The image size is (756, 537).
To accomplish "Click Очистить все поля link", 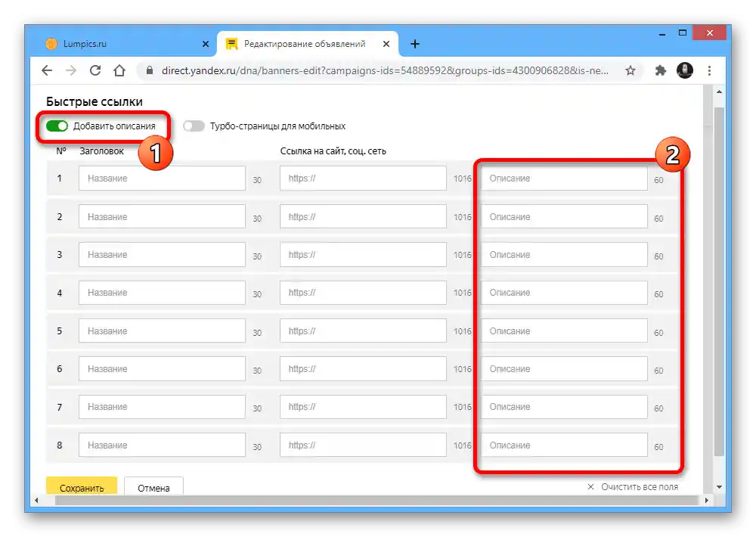I will pos(633,487).
